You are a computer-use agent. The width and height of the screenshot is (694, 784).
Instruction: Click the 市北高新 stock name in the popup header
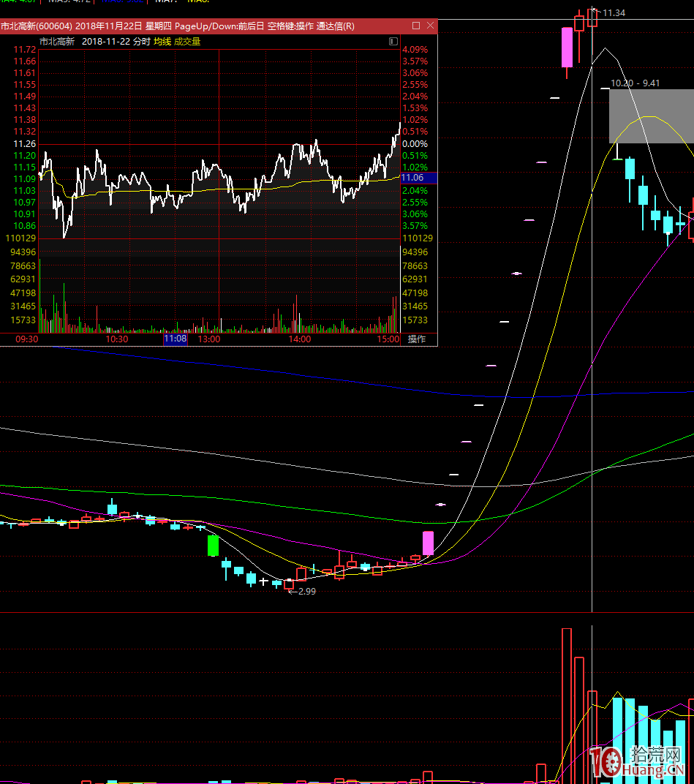point(57,42)
